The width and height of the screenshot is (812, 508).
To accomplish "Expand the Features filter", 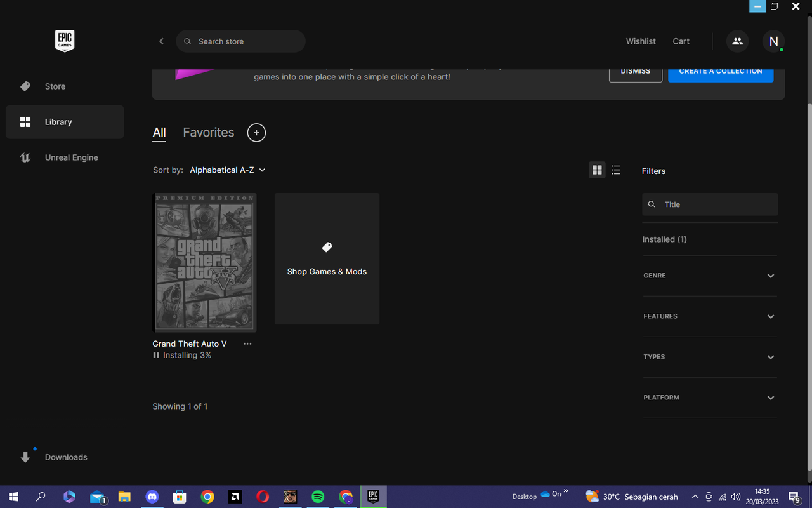I will coord(709,316).
